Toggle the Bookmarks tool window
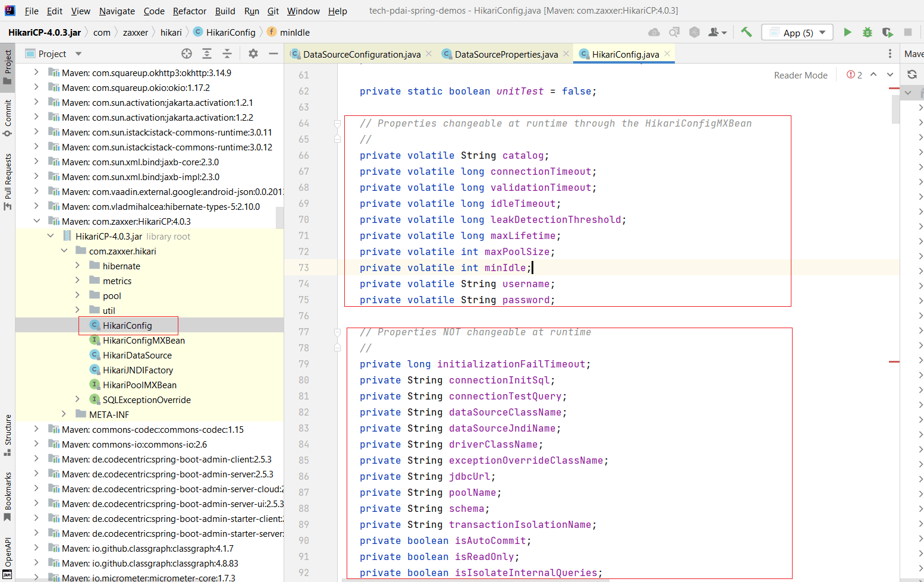 click(x=8, y=496)
